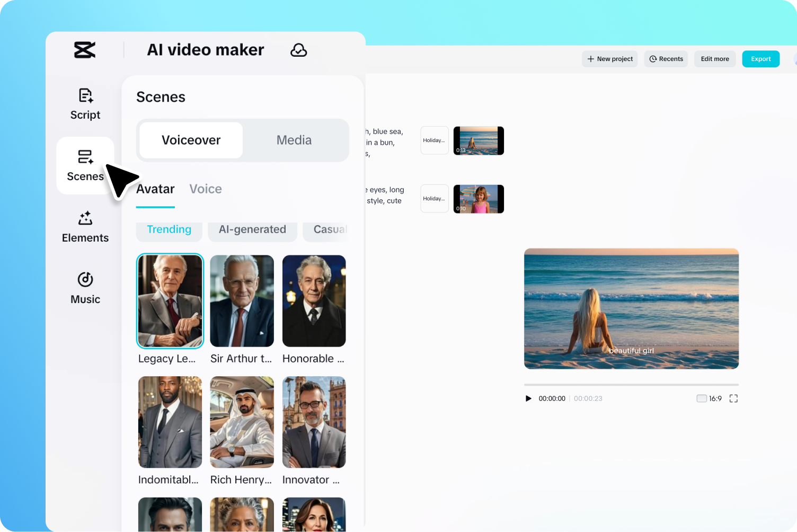Play the video preview
The width and height of the screenshot is (797, 532).
pos(528,398)
